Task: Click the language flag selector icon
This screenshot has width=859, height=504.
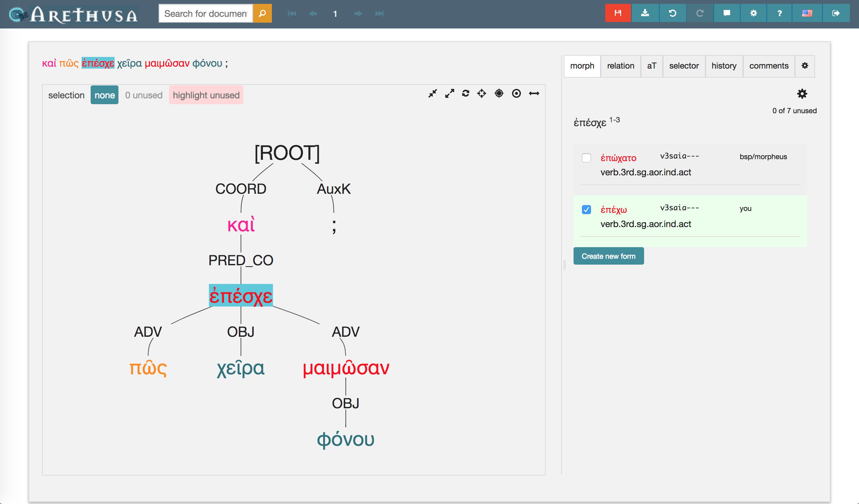Action: [x=807, y=13]
